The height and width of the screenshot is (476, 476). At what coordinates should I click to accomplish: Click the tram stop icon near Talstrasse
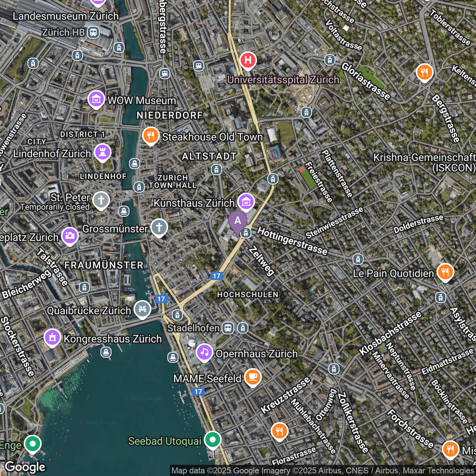[x=84, y=287]
